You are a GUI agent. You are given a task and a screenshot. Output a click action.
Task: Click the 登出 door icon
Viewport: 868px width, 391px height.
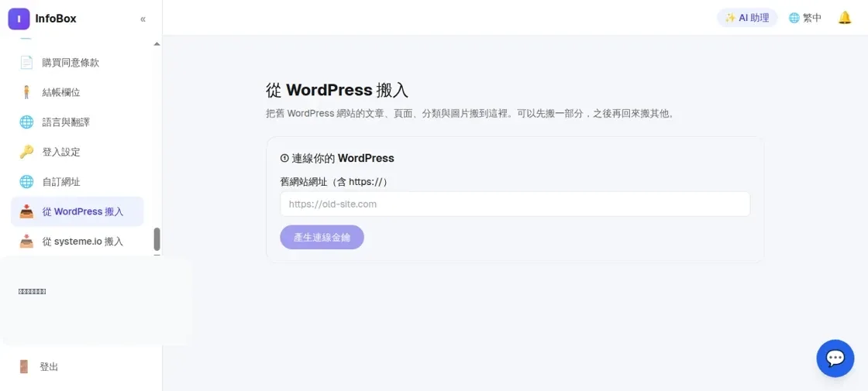24,367
